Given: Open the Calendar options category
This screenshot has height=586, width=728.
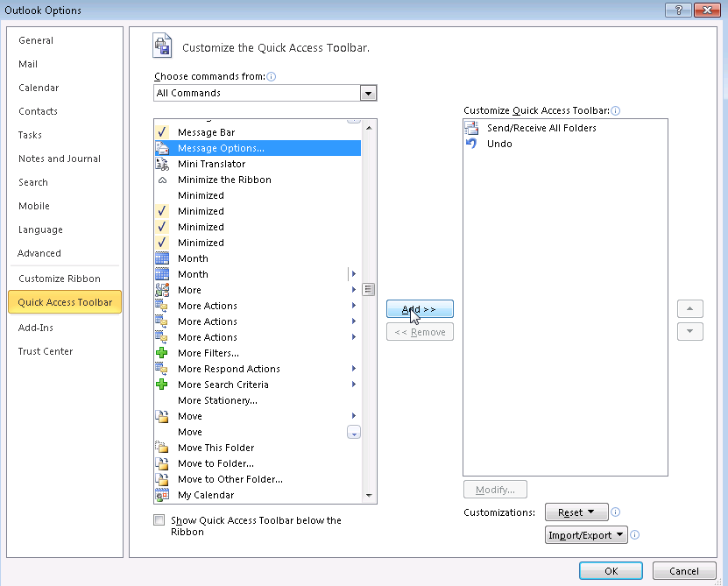Looking at the screenshot, I should (39, 88).
